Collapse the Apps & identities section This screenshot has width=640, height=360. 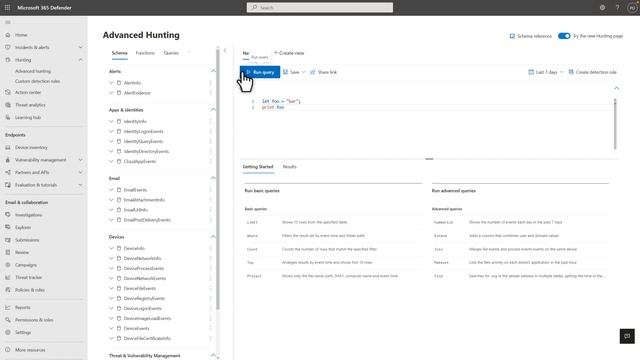point(213,110)
